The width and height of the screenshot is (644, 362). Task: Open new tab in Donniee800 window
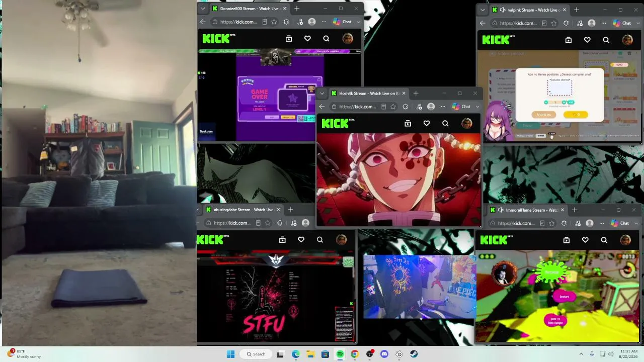click(x=297, y=9)
